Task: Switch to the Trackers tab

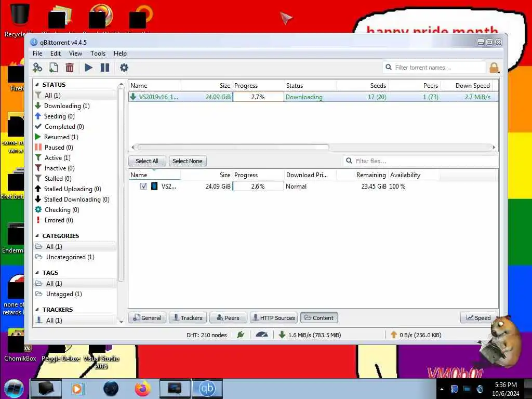Action: pyautogui.click(x=188, y=318)
